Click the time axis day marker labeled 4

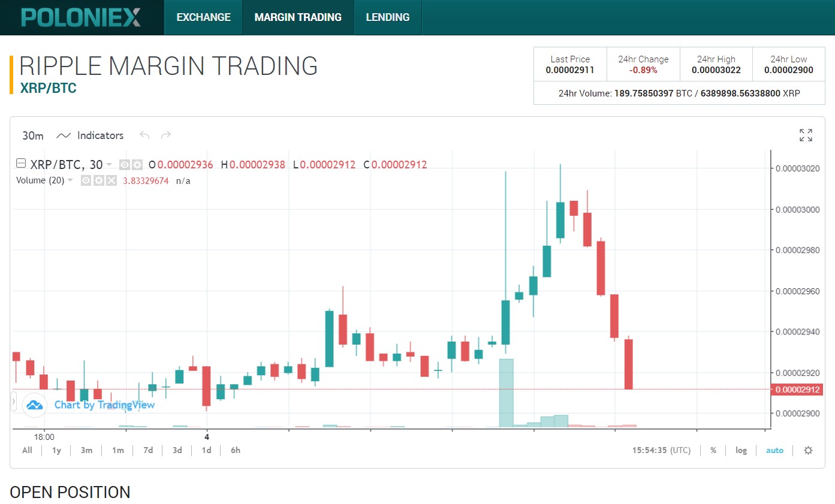pyautogui.click(x=207, y=436)
